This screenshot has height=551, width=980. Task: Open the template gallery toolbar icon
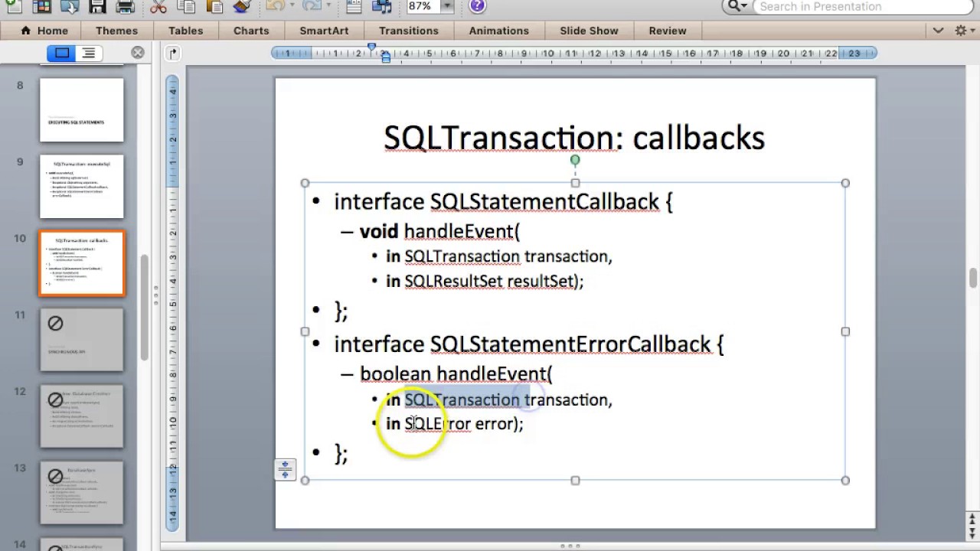[41, 6]
